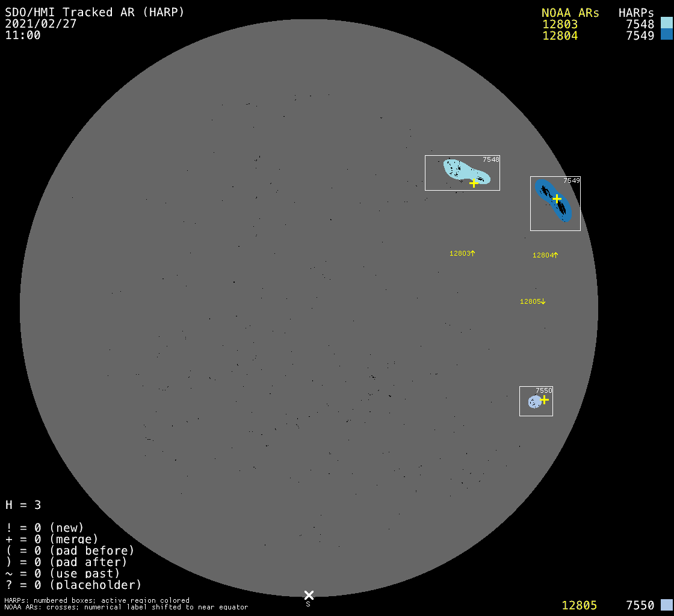Click the 12804 up-arrow label on disk

(545, 255)
